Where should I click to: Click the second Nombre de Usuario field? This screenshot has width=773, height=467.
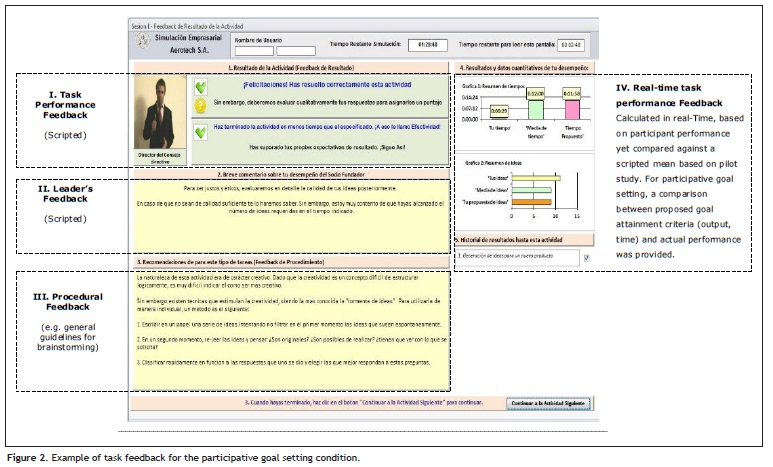[295, 50]
